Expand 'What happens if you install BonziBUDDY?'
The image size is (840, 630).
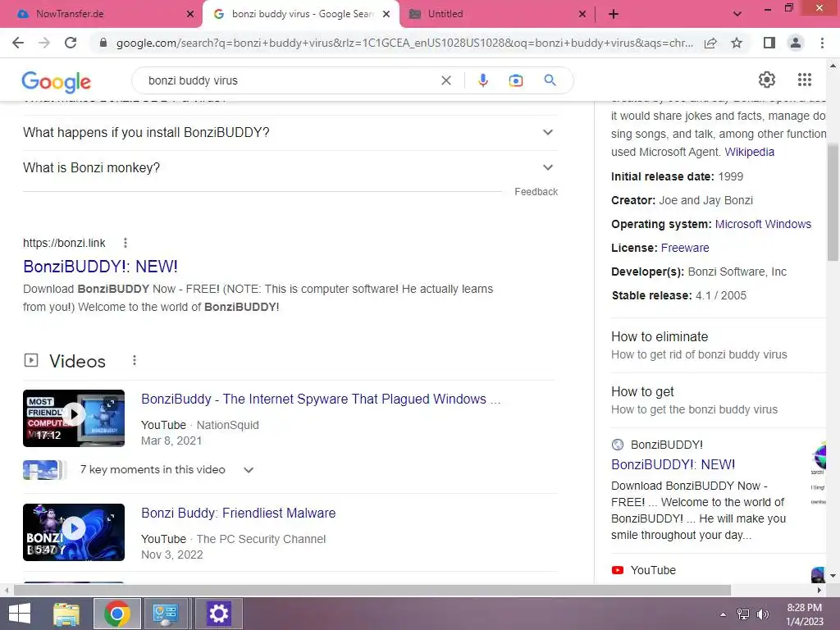[290, 132]
